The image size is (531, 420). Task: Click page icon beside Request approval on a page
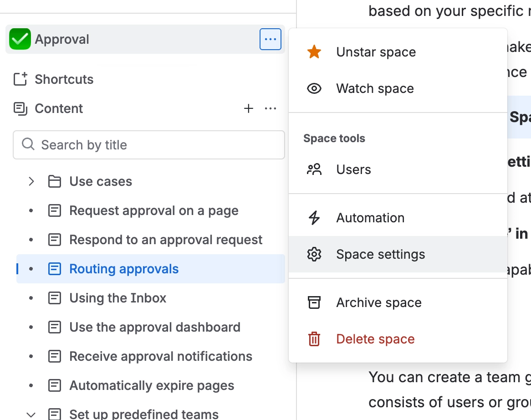click(x=55, y=210)
